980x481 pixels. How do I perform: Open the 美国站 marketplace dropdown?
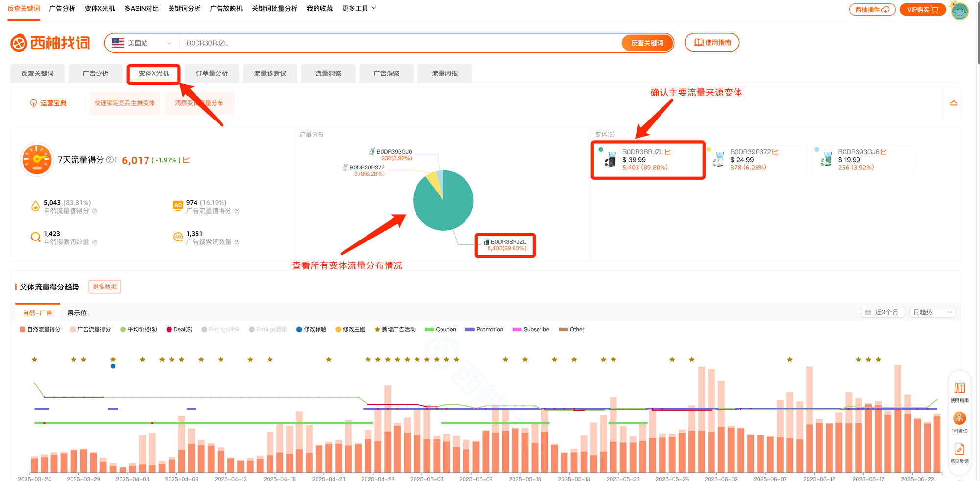click(142, 43)
